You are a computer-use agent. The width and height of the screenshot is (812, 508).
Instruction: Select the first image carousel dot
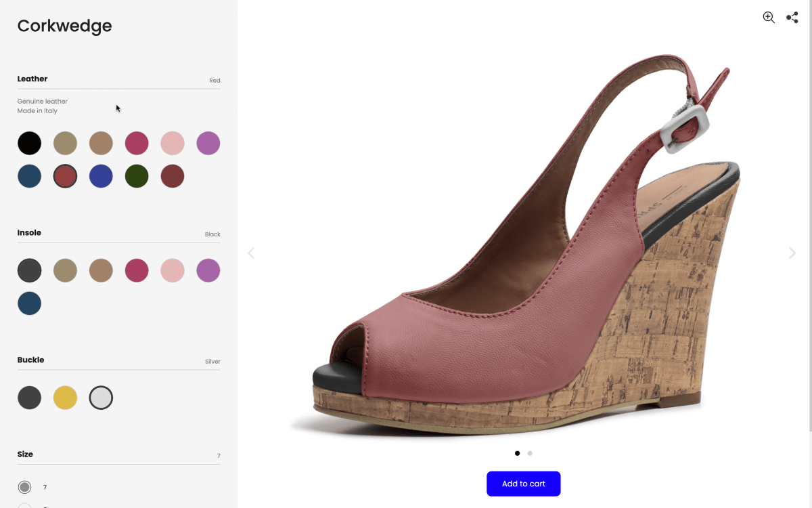518,453
